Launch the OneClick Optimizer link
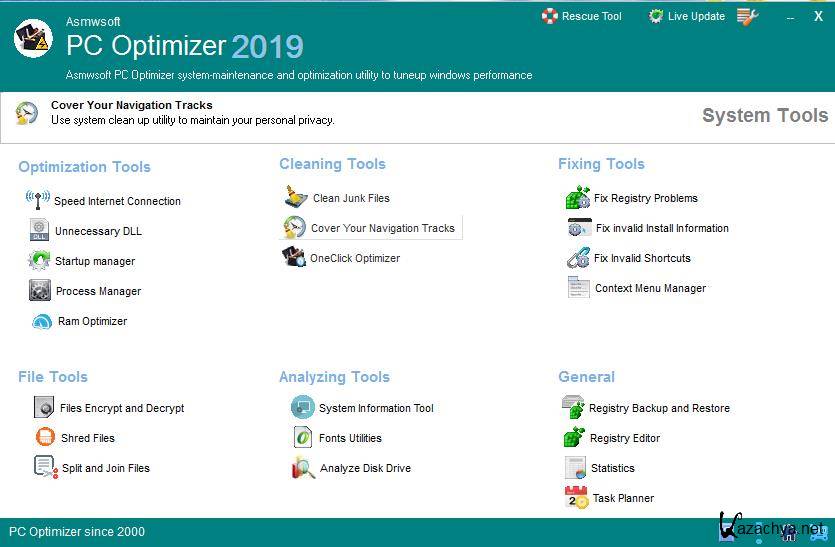Viewport: 835px width, 547px height. tap(354, 258)
